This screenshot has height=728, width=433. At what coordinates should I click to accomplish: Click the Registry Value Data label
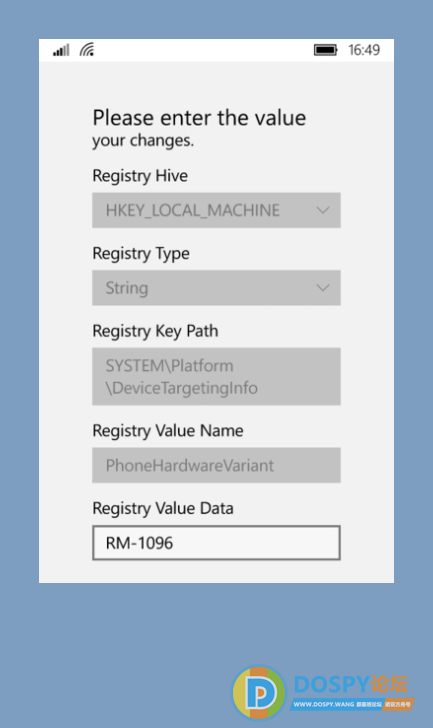[163, 508]
